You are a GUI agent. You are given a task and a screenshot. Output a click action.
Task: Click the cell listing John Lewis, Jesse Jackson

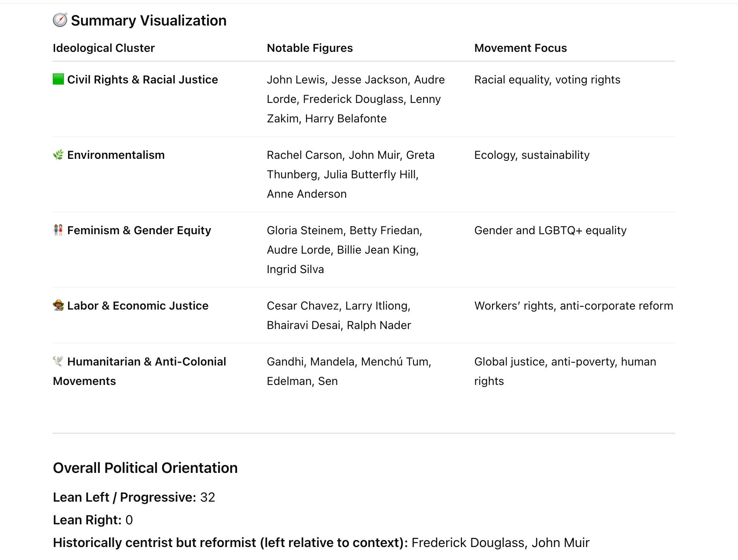[356, 99]
